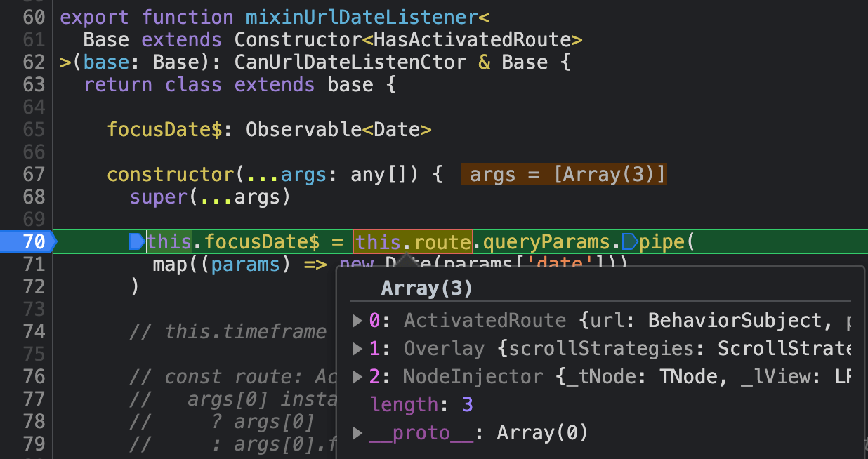The width and height of the screenshot is (868, 459).
Task: Expand array item 0 ActivatedRoute
Action: [357, 320]
